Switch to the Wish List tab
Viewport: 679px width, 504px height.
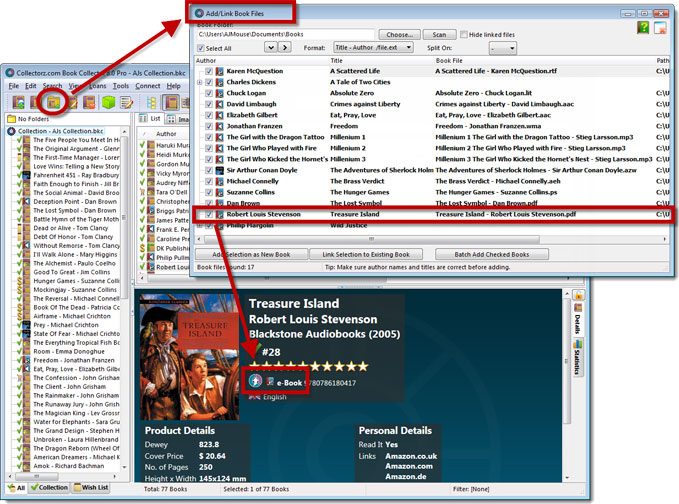click(91, 487)
